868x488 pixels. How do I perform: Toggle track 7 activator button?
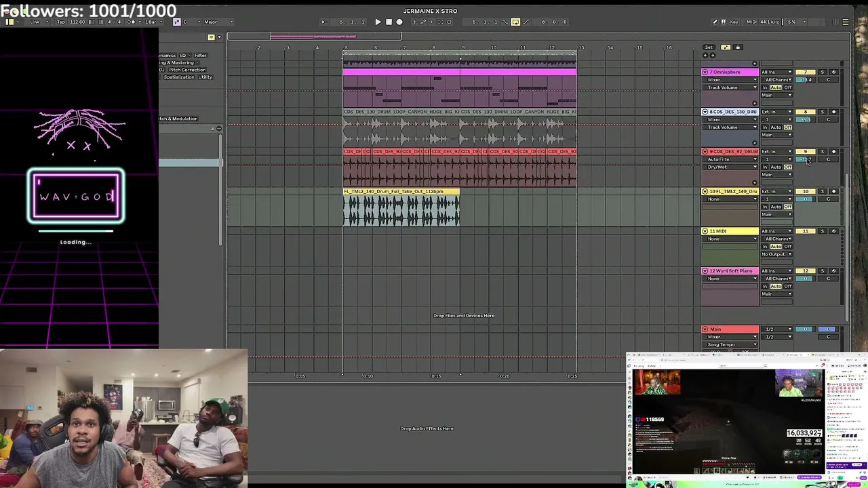point(806,72)
